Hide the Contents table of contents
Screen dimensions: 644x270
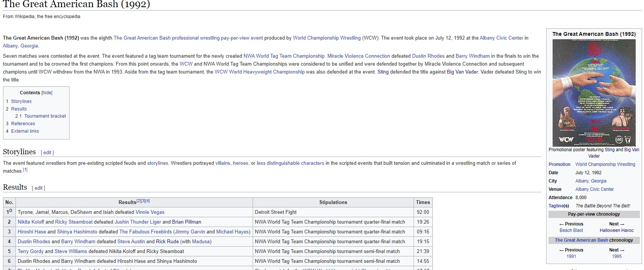[47, 93]
